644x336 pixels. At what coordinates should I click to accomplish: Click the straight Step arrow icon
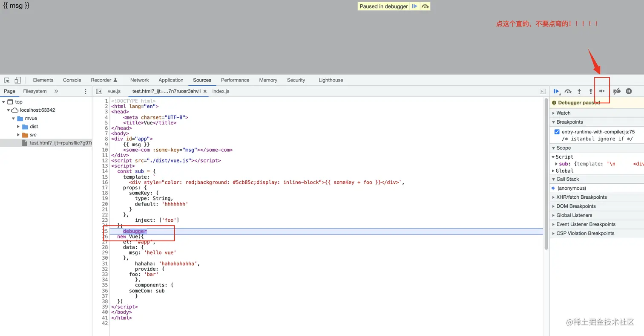point(602,91)
